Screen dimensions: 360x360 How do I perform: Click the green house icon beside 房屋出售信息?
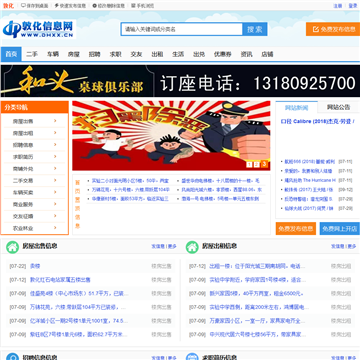[x=13, y=247]
